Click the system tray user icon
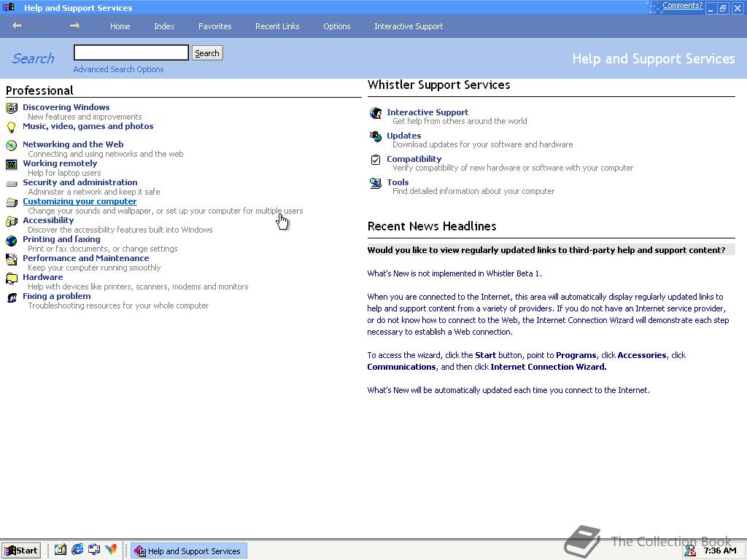The width and height of the screenshot is (747, 560). tap(690, 551)
